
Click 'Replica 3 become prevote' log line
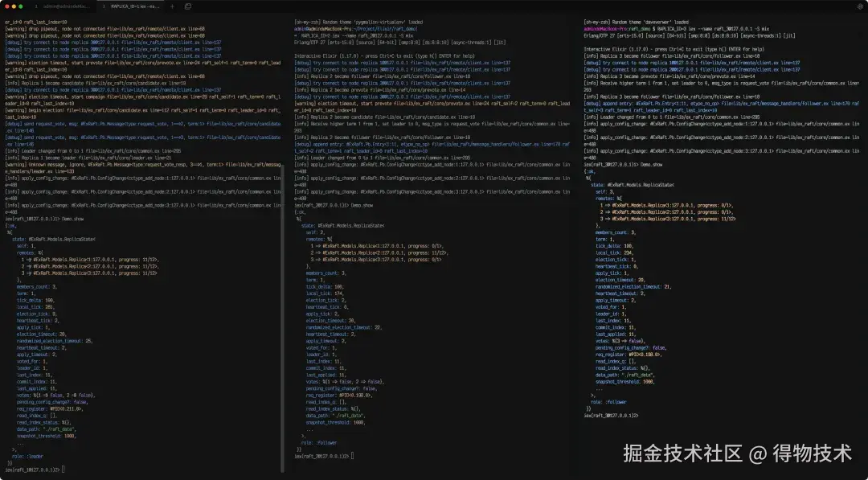[x=669, y=76]
